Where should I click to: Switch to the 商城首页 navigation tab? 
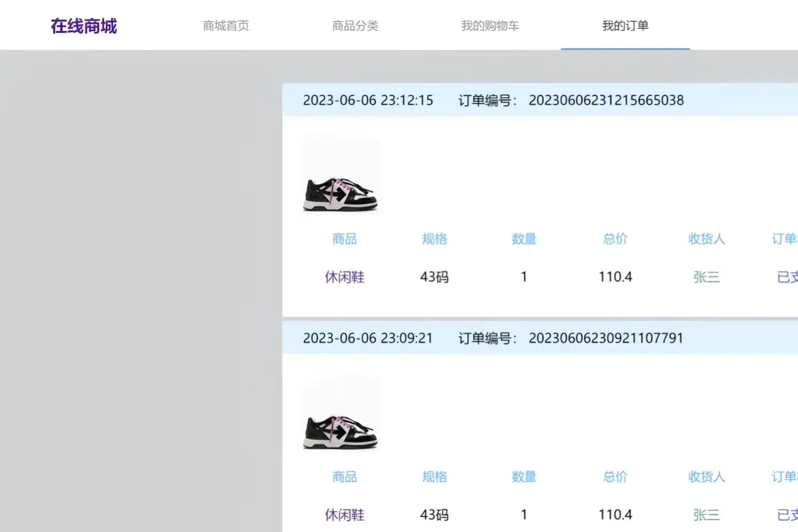pyautogui.click(x=226, y=25)
